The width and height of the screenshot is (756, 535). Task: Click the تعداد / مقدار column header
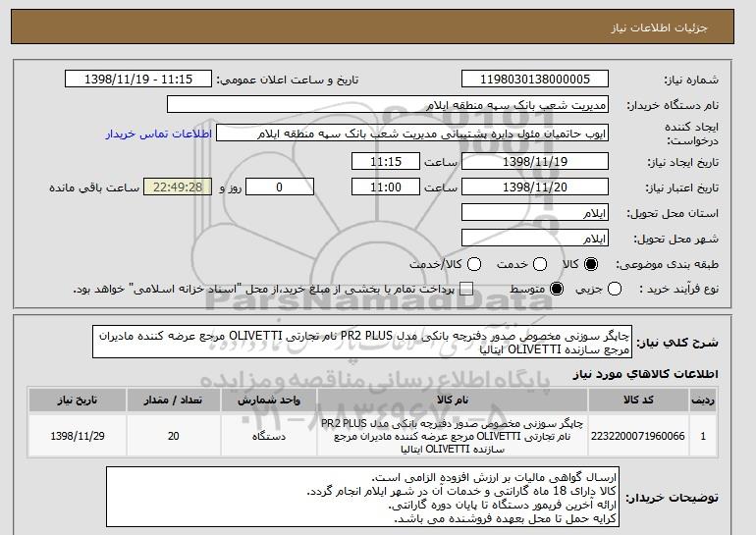pyautogui.click(x=174, y=401)
